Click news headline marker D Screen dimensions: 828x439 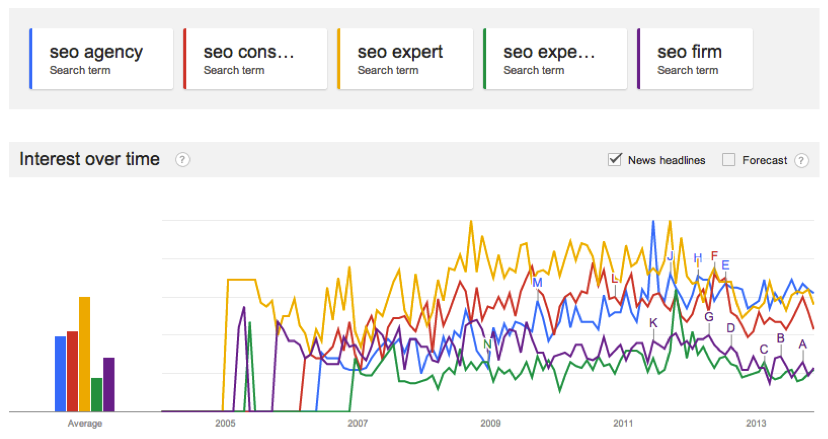point(731,328)
